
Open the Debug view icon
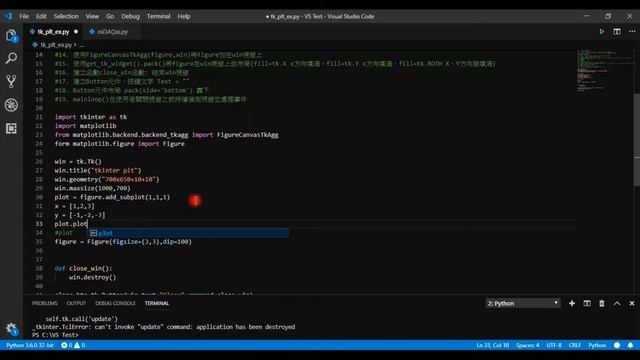(11, 105)
